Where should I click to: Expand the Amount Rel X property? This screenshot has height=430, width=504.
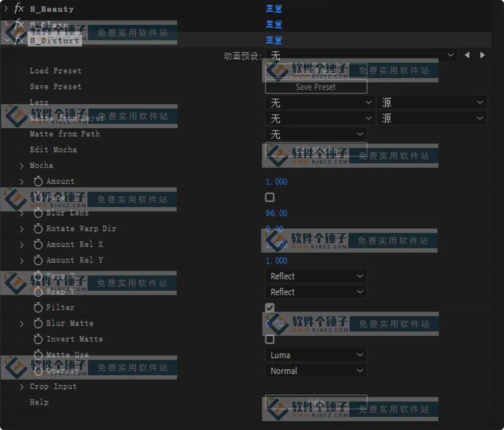click(22, 245)
